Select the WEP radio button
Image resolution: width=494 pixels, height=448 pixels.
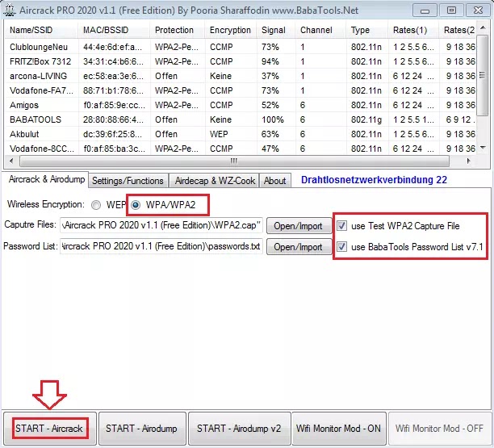click(96, 205)
